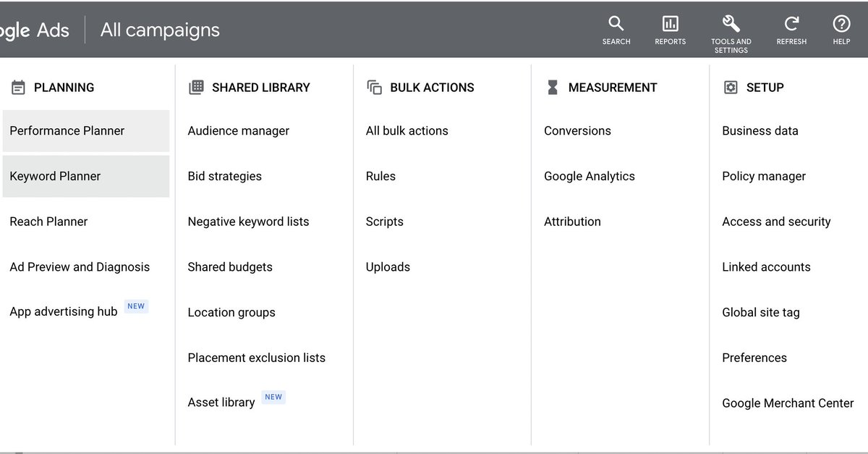Open Google Analytics
The width and height of the screenshot is (868, 454).
[x=589, y=176]
